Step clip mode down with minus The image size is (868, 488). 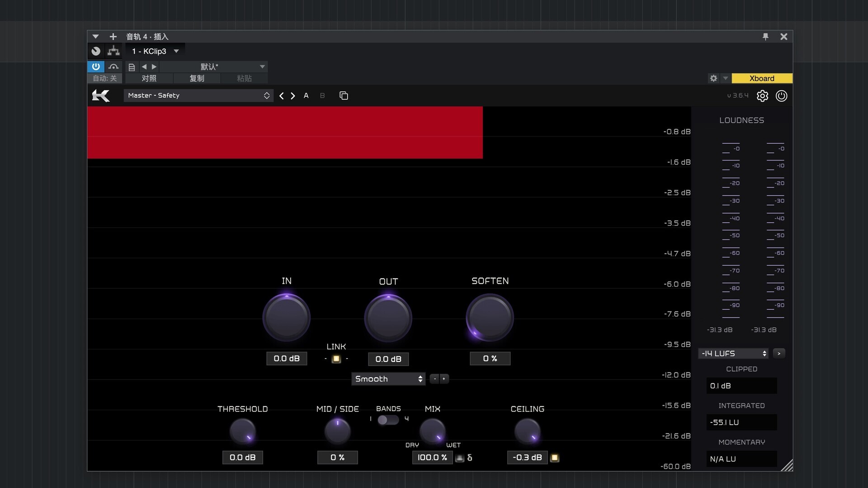click(x=434, y=379)
